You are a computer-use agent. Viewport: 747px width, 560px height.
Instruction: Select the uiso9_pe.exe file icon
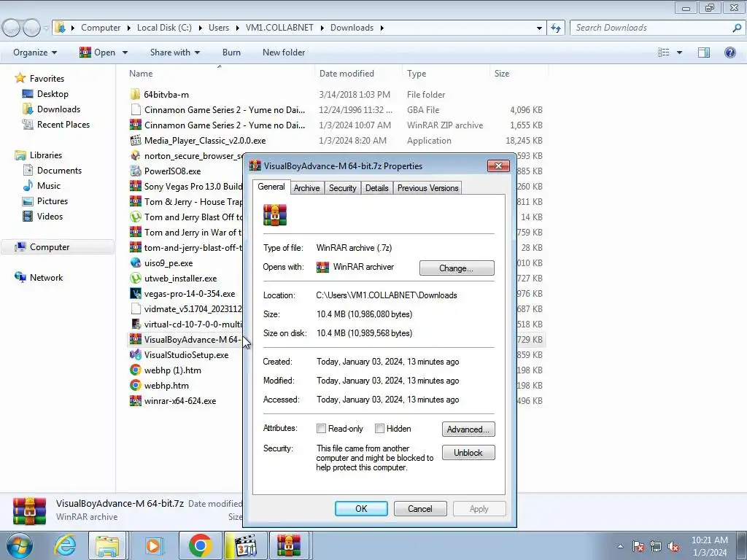click(x=135, y=262)
